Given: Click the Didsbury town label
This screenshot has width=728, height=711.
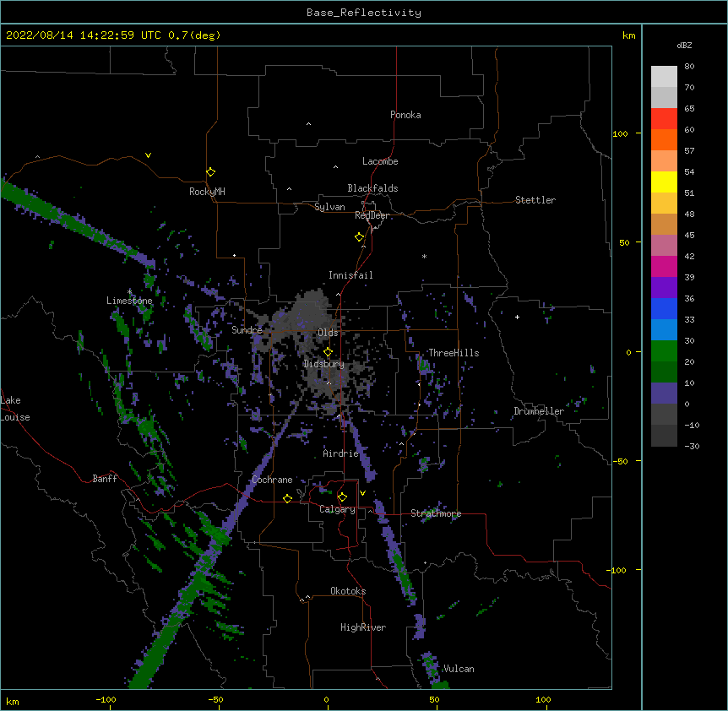Looking at the screenshot, I should [324, 364].
